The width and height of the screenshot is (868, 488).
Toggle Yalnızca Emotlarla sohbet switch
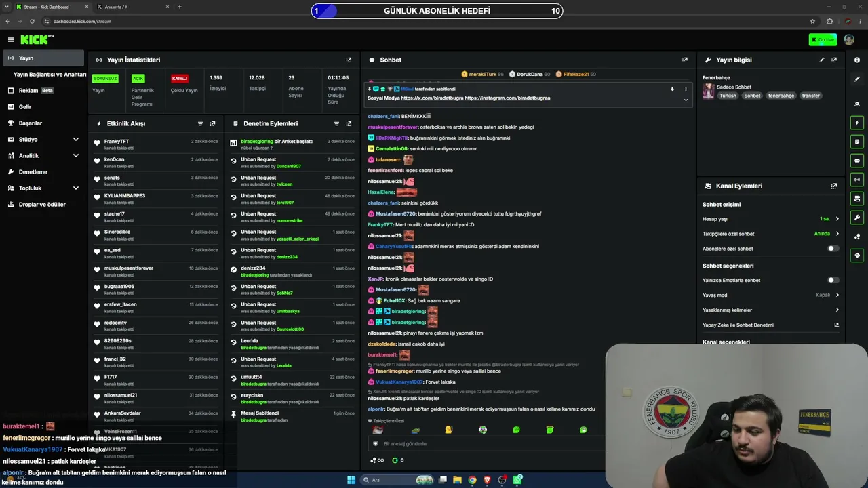833,280
